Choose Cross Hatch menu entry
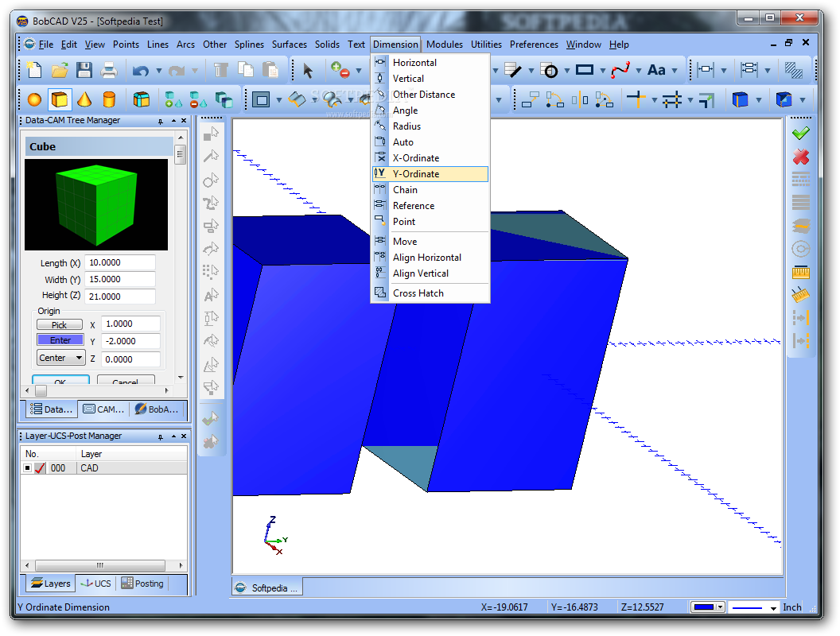The image size is (840, 636). tap(430, 293)
